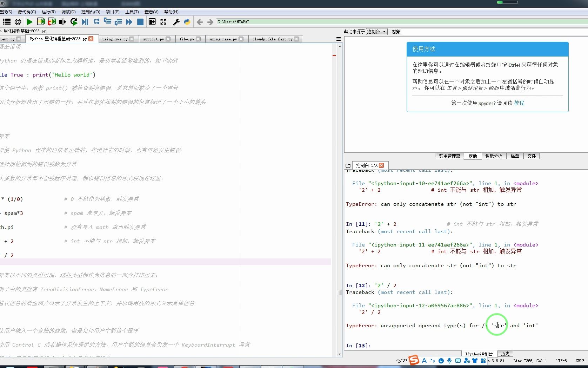Run selection or current line icon

click(62, 22)
